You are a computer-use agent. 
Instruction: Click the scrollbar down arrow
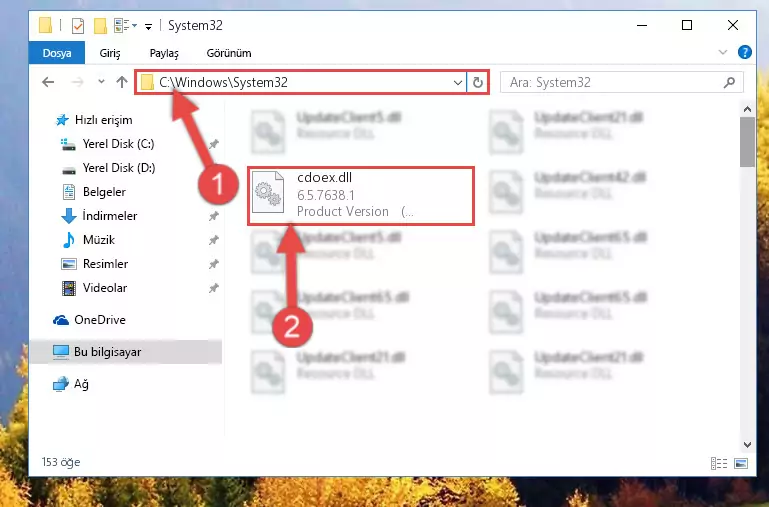click(x=747, y=445)
